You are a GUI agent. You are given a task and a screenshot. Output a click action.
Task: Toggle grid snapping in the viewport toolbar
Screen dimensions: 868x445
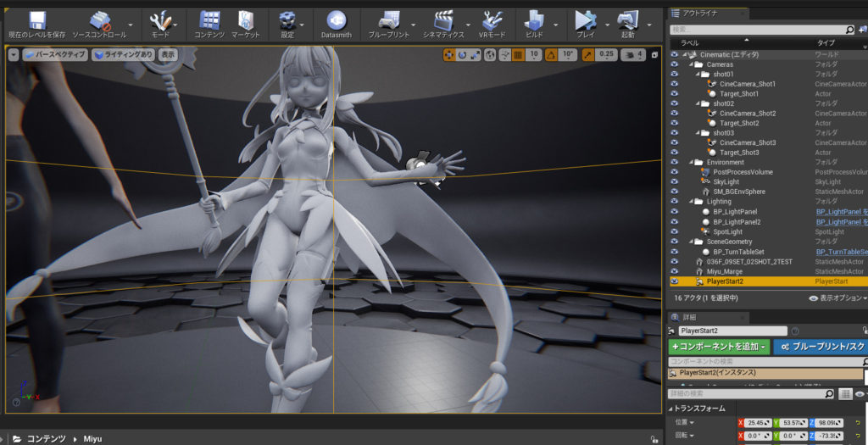tap(518, 54)
